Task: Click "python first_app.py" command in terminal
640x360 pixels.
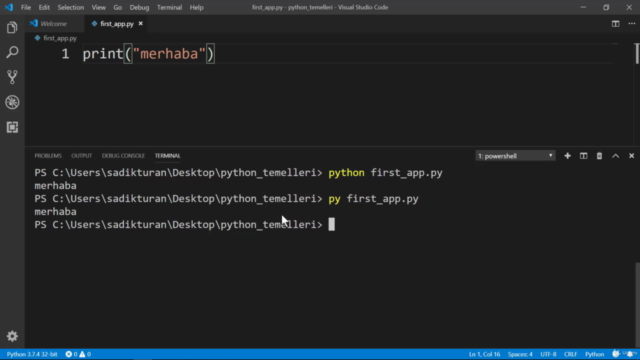Action: coord(385,173)
